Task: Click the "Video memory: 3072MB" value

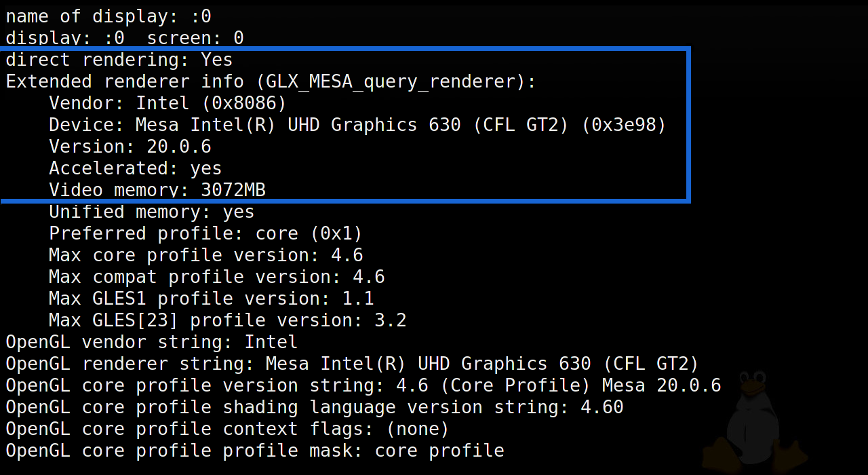Action: (233, 190)
